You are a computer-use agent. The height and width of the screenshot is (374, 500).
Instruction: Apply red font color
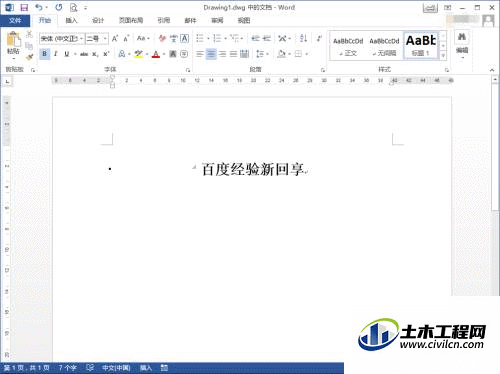(x=156, y=54)
